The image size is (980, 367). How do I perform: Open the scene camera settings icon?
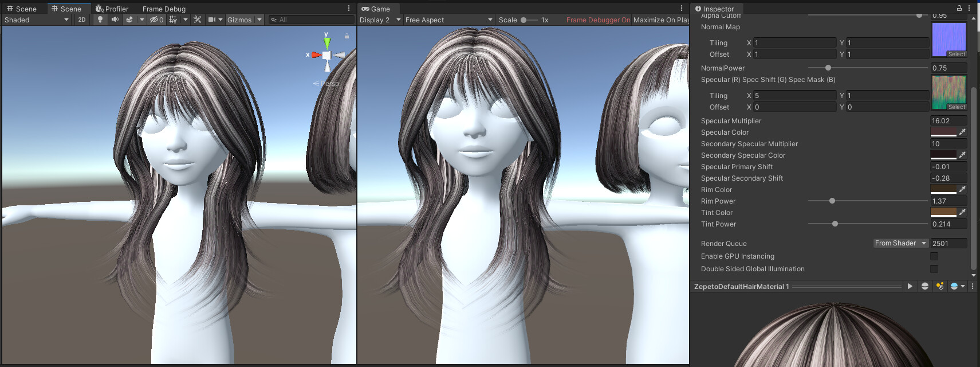coord(212,19)
